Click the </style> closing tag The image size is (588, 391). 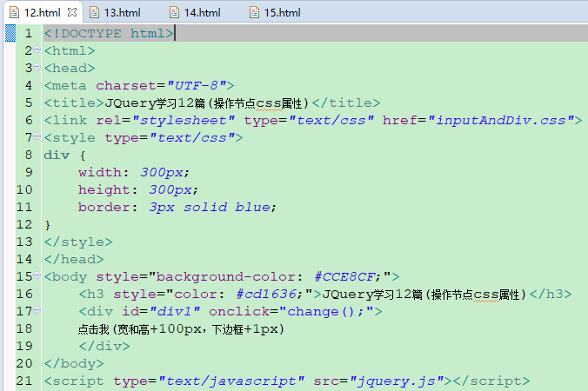pyautogui.click(x=78, y=242)
